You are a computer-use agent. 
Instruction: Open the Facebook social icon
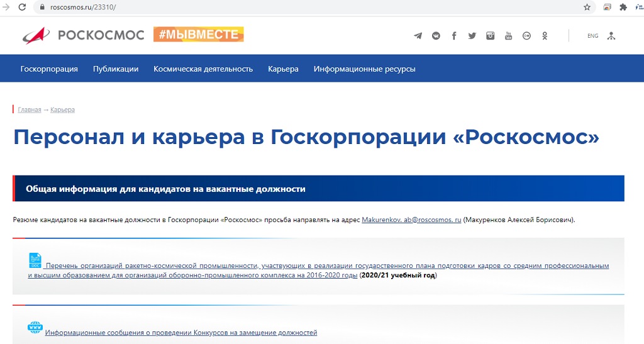pos(454,36)
